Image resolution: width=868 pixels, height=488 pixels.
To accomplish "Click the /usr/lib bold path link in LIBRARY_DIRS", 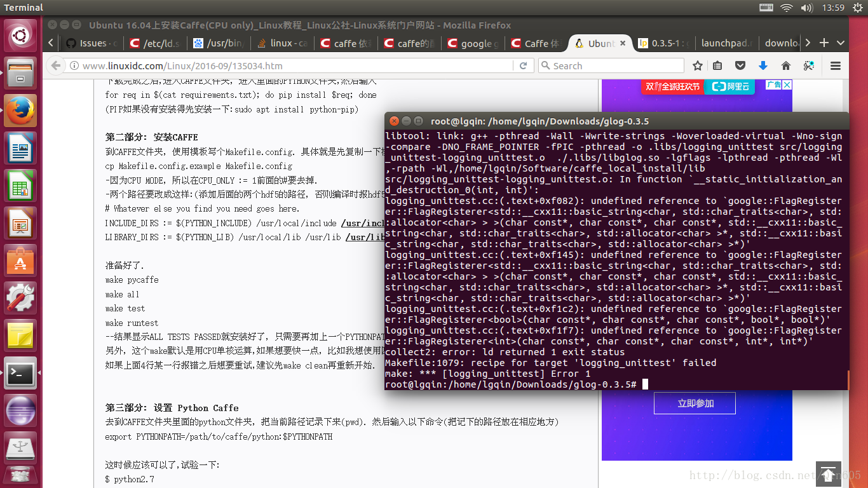I will coord(365,237).
